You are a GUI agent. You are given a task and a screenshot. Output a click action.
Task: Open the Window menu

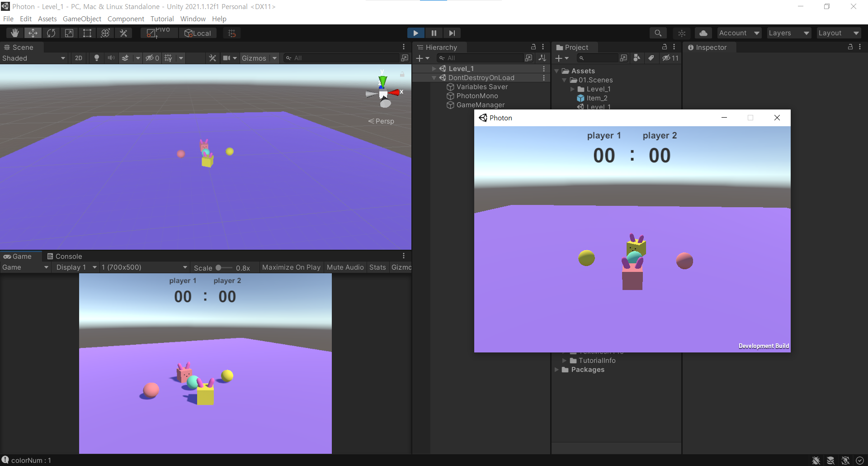(x=193, y=19)
